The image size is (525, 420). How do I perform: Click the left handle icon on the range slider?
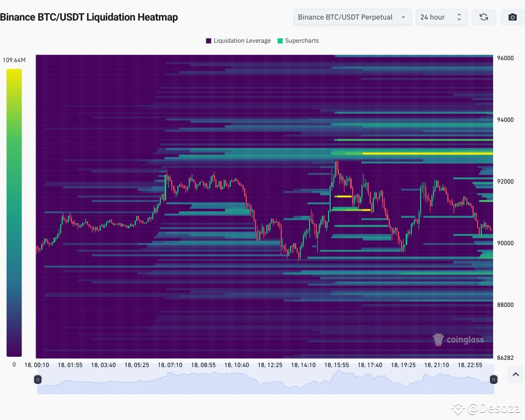pos(38,379)
